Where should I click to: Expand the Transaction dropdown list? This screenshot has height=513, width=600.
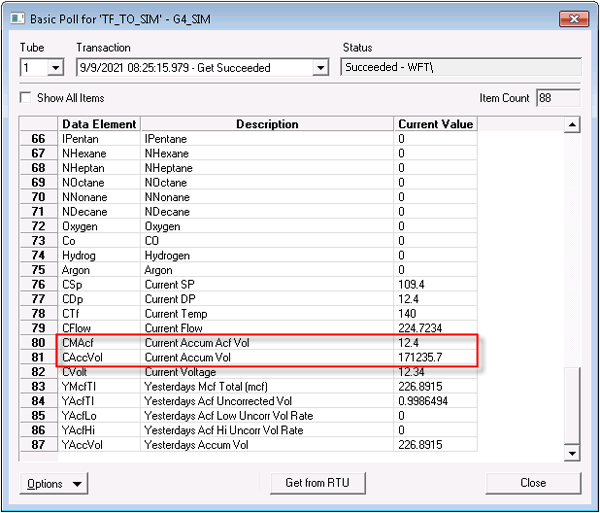point(320,68)
